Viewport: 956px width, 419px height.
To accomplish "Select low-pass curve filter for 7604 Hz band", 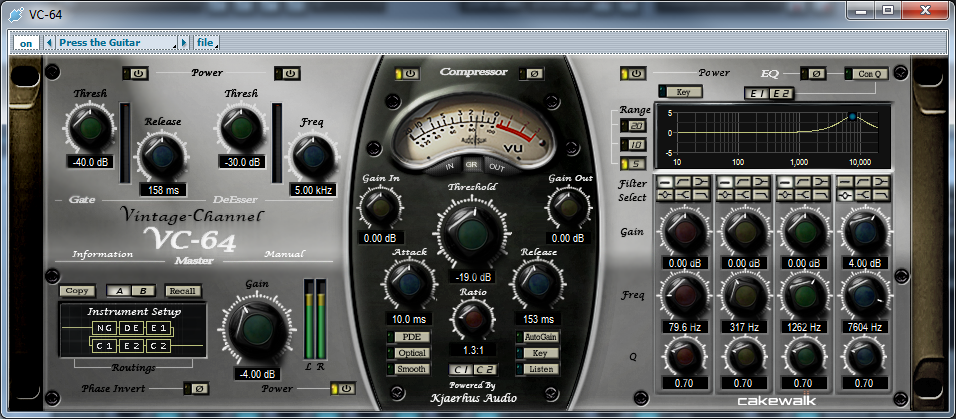I will pyautogui.click(x=880, y=195).
